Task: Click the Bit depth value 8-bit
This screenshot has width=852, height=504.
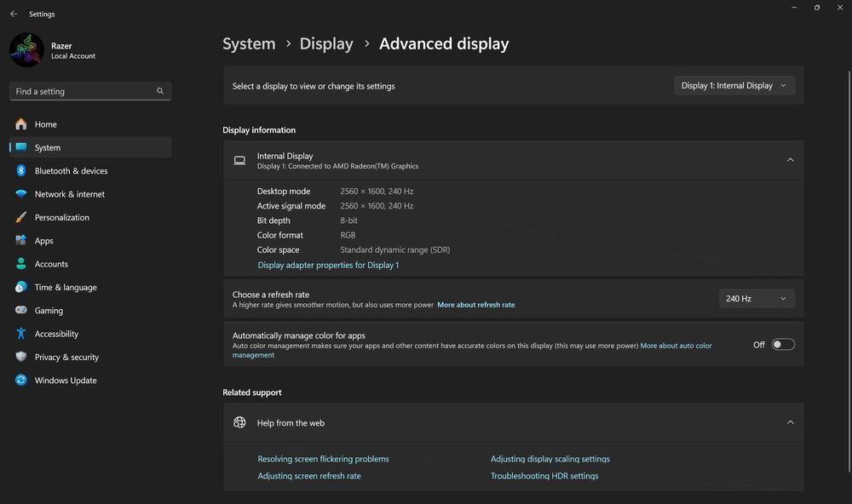Action: [348, 220]
